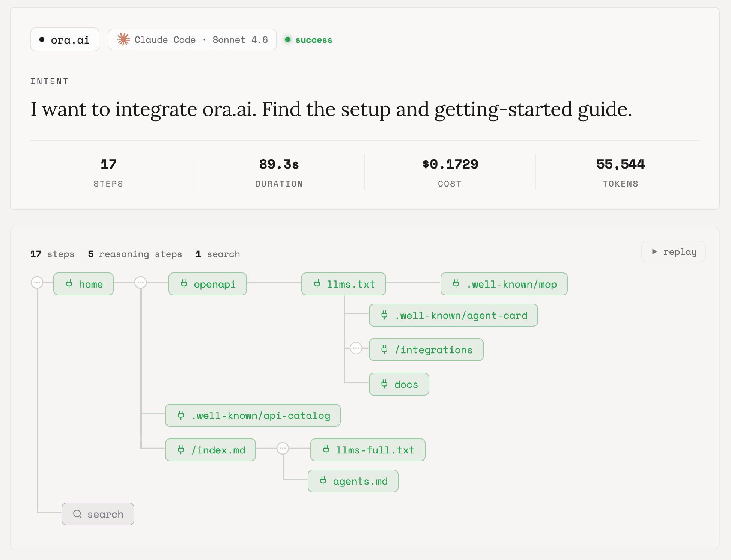
Task: Select the docs step node
Action: [x=399, y=384]
